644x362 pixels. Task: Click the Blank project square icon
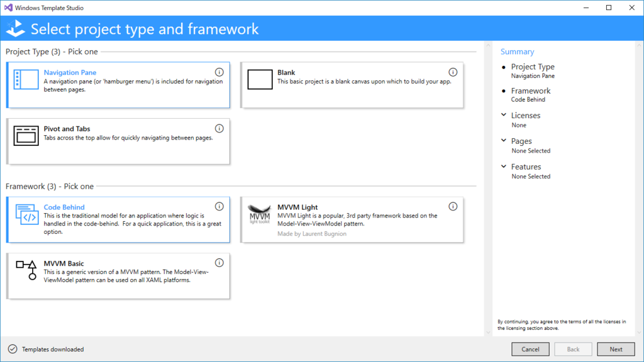pos(260,79)
